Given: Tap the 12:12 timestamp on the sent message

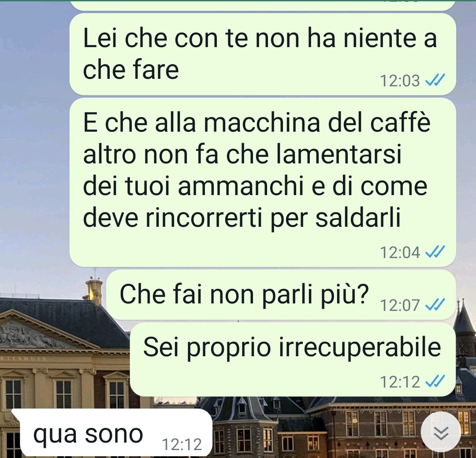Looking at the screenshot, I should point(400,382).
